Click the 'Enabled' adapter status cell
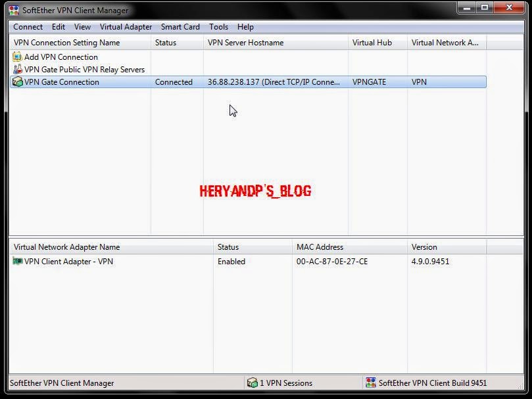This screenshot has height=399, width=532. (x=231, y=262)
